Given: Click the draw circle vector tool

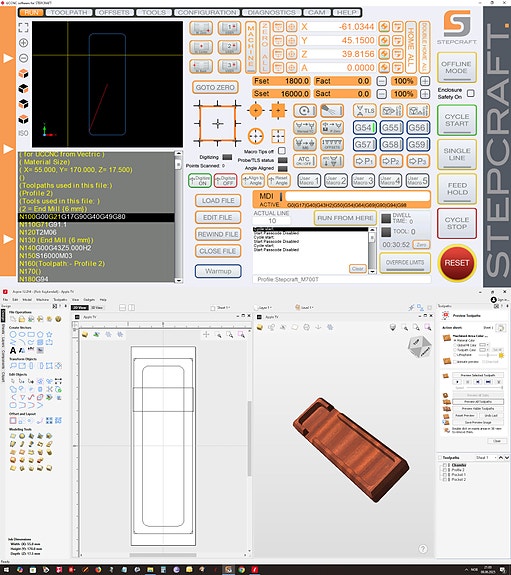Looking at the screenshot, I should pyautogui.click(x=13, y=334).
